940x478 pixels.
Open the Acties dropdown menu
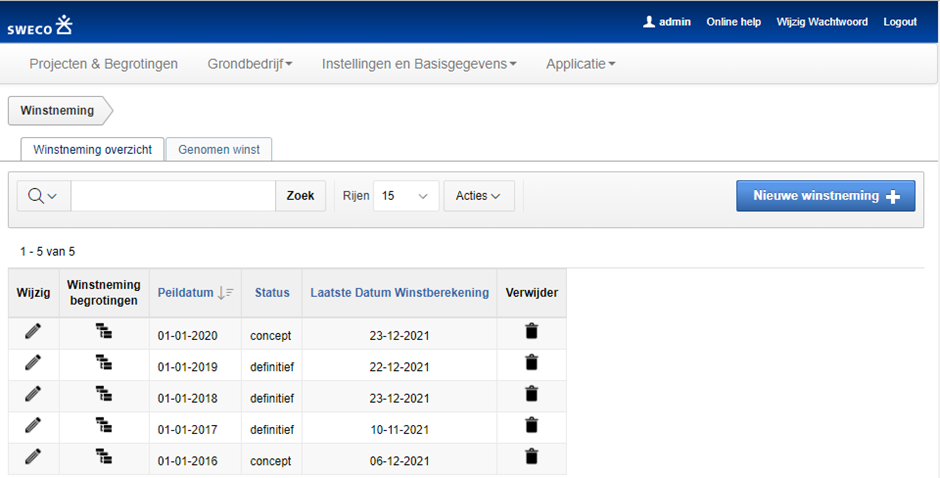coord(478,196)
